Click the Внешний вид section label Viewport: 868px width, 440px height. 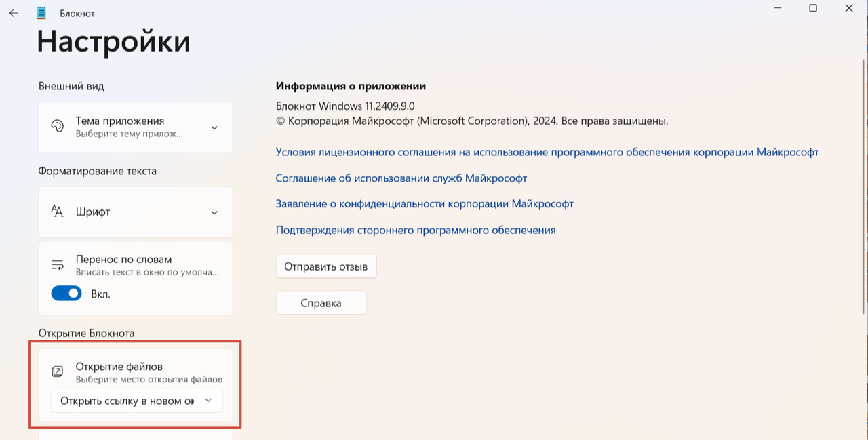71,86
